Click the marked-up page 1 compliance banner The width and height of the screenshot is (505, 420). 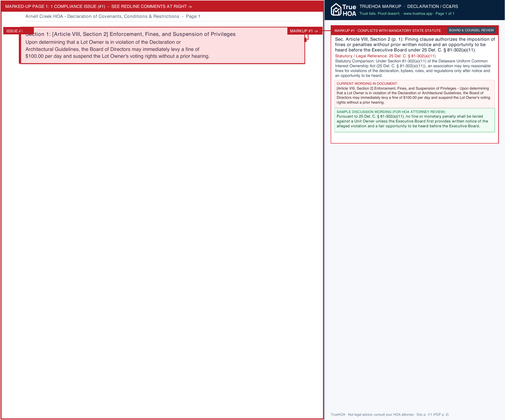click(x=162, y=6)
